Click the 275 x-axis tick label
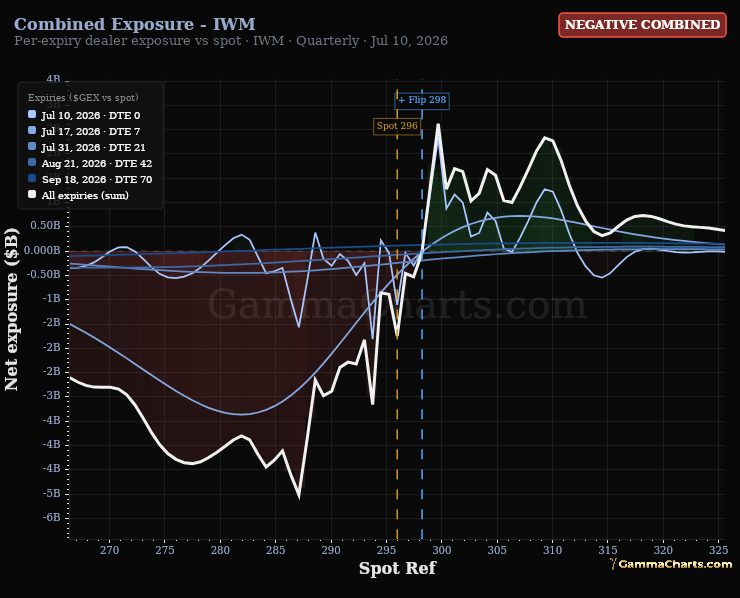The image size is (740, 598). 165,550
